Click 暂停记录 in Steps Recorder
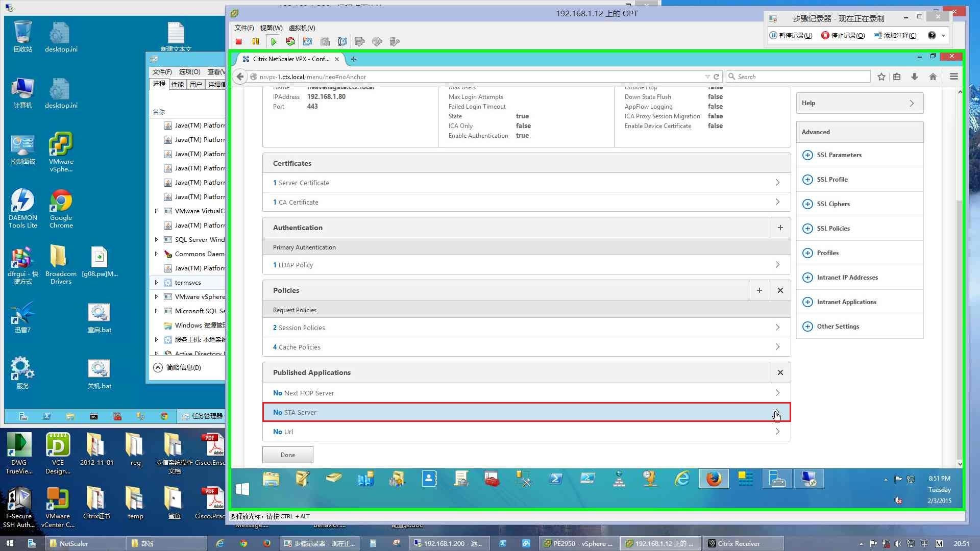Screen dimensions: 980x551 (791, 35)
